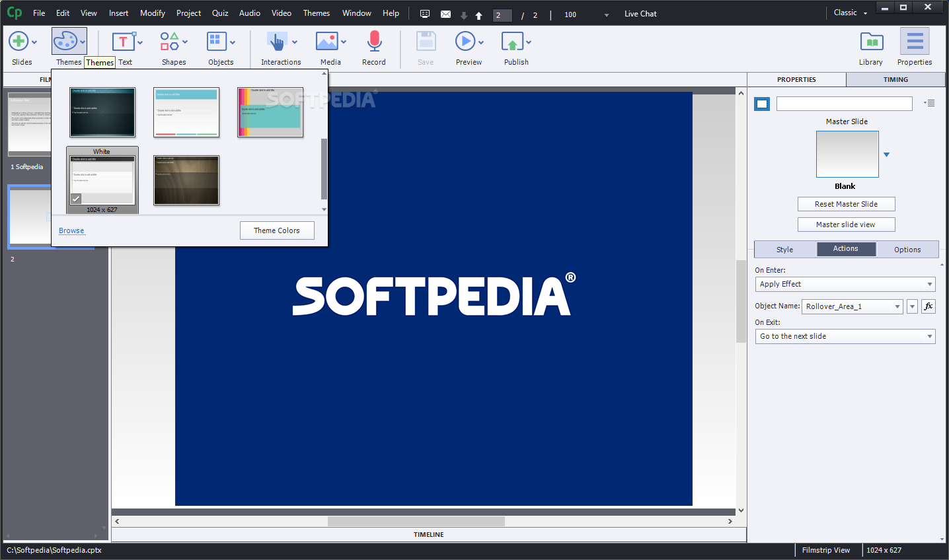
Task: Open the Objects icon
Action: coord(217,42)
